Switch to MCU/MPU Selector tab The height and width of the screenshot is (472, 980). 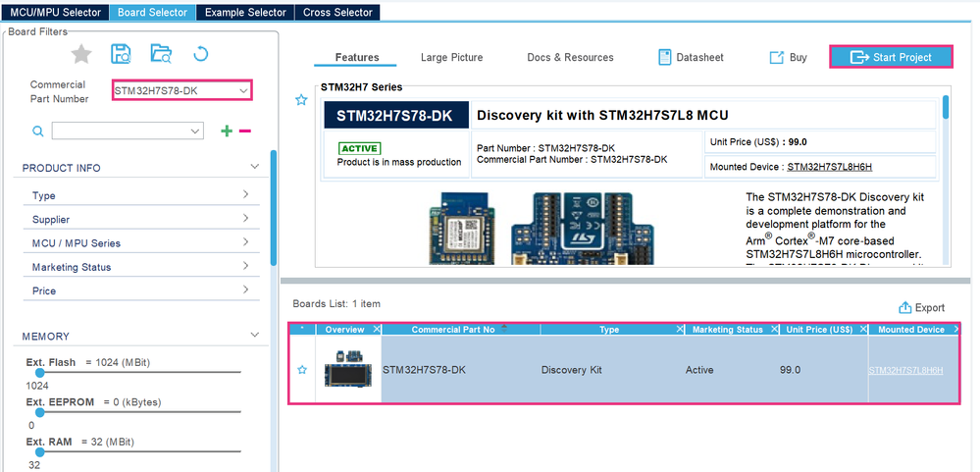point(56,12)
